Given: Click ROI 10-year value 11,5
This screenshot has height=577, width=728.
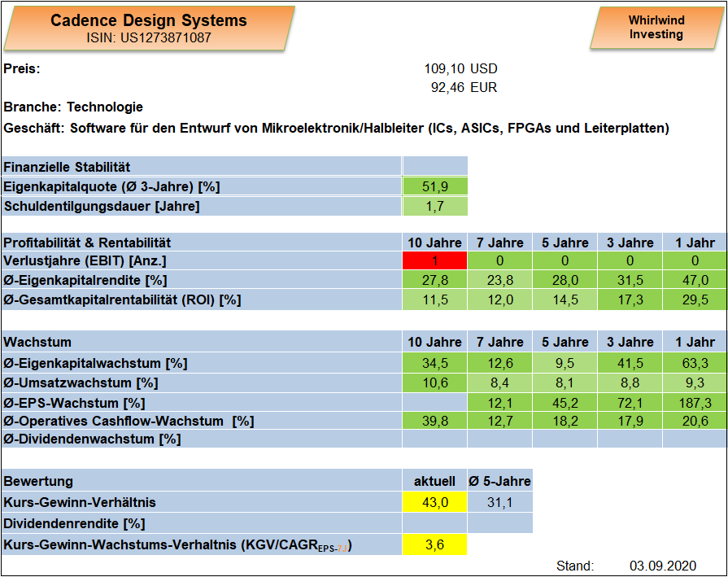Looking at the screenshot, I should click(435, 299).
